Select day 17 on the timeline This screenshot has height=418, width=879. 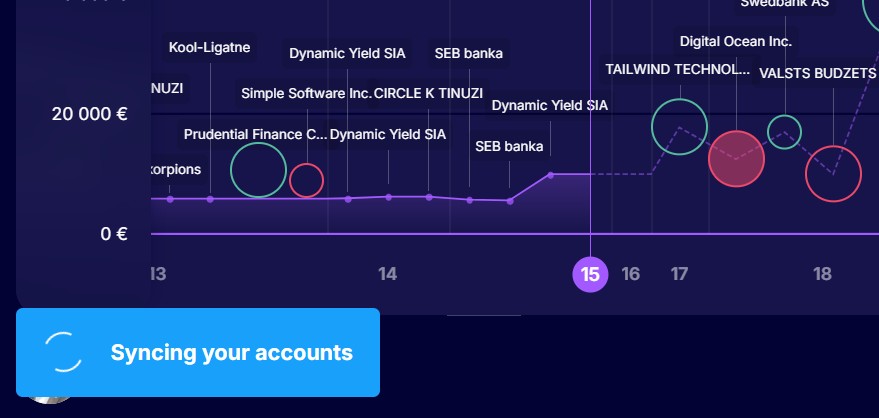point(679,274)
